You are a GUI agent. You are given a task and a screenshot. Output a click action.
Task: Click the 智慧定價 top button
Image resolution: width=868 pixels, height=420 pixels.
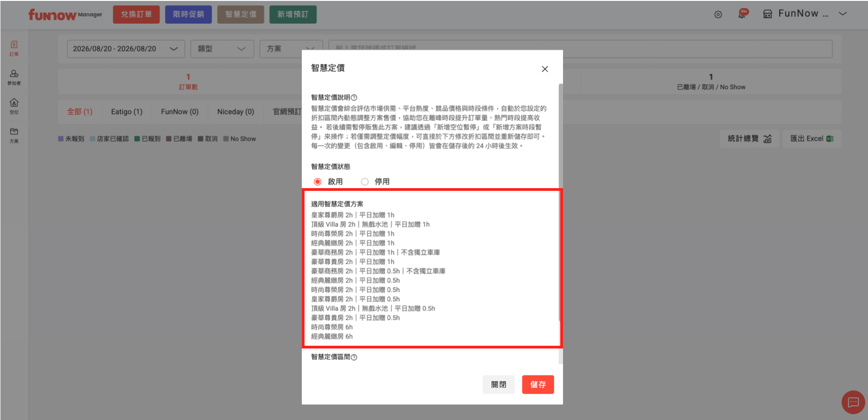[x=241, y=15]
